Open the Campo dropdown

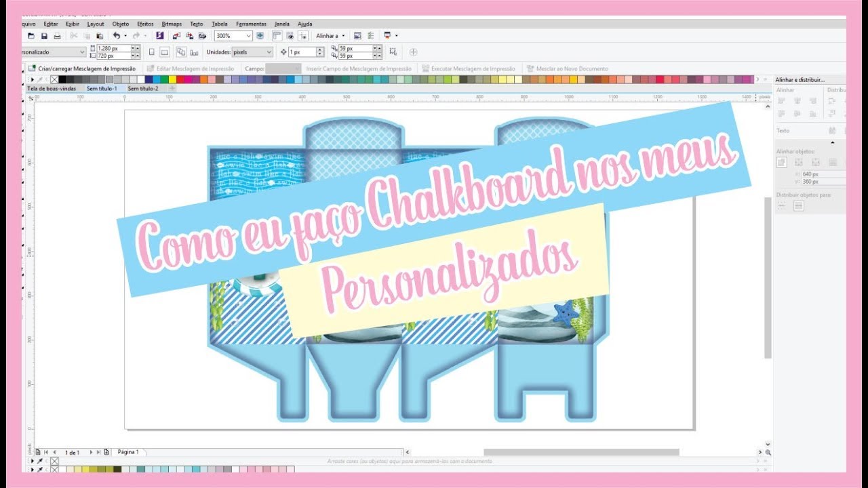pos(283,68)
